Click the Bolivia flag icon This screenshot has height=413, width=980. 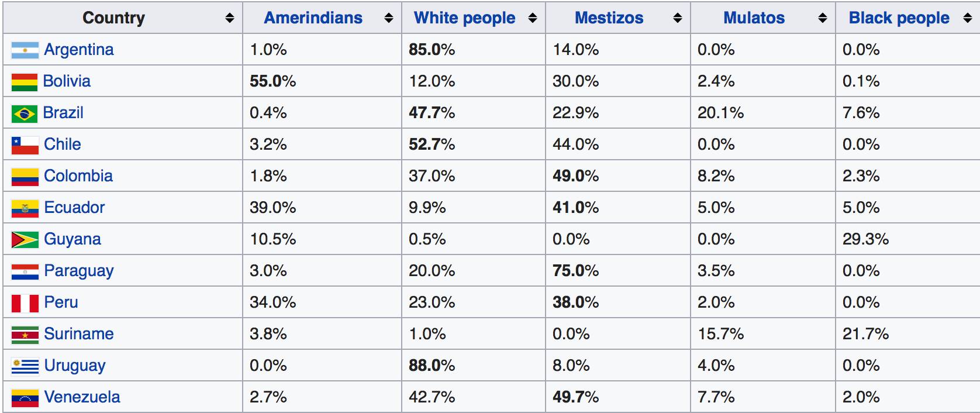(25, 82)
